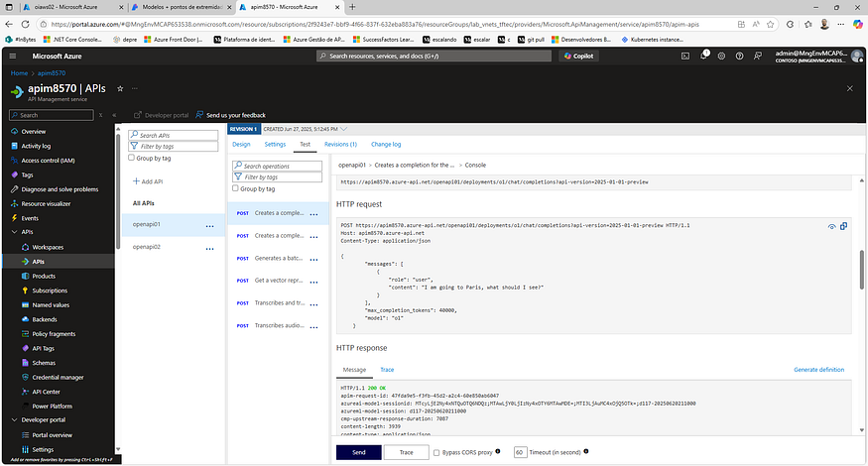Select the Message response tab

click(354, 370)
